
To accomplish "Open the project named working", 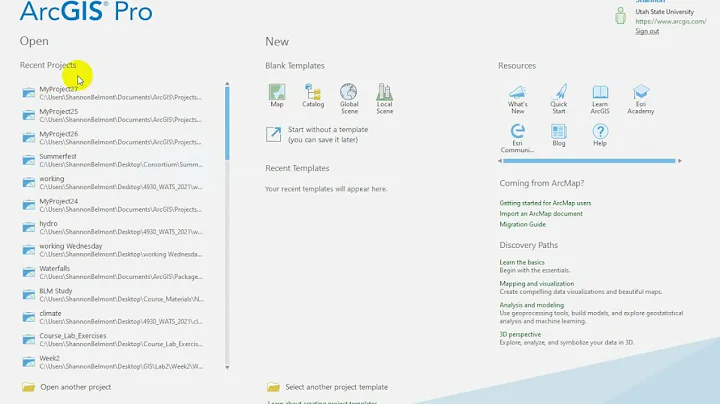I will pyautogui.click(x=112, y=183).
